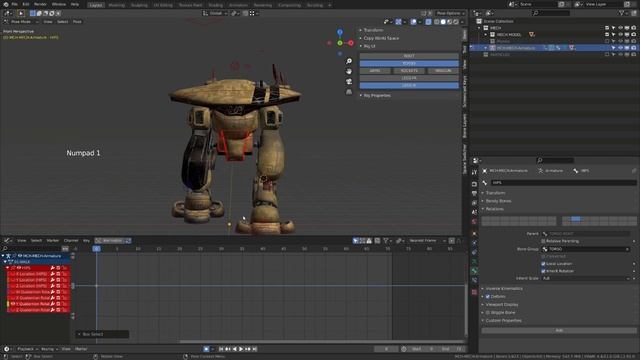Screen dimensions: 640x360
Task: Click the TORSO rig layer button
Action: [x=409, y=64]
